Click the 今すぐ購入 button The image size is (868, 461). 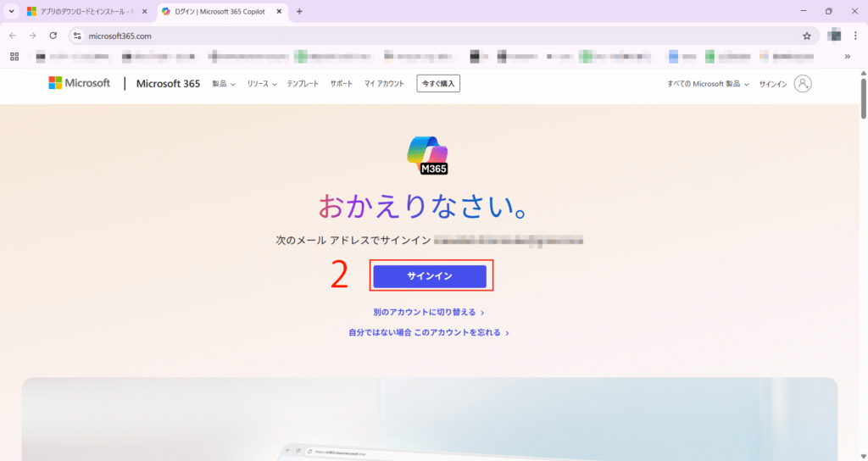438,84
